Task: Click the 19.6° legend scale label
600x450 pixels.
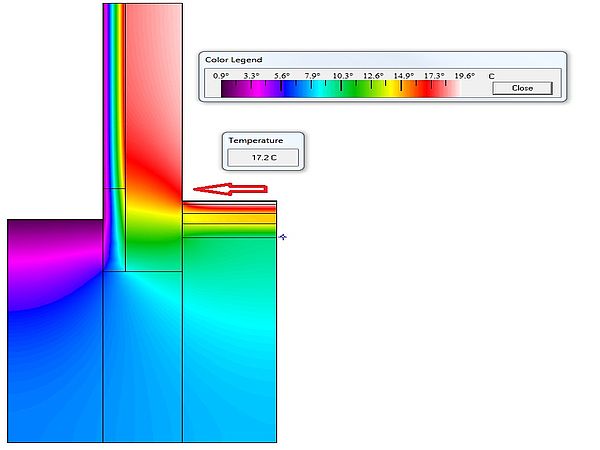Action: coord(465,75)
